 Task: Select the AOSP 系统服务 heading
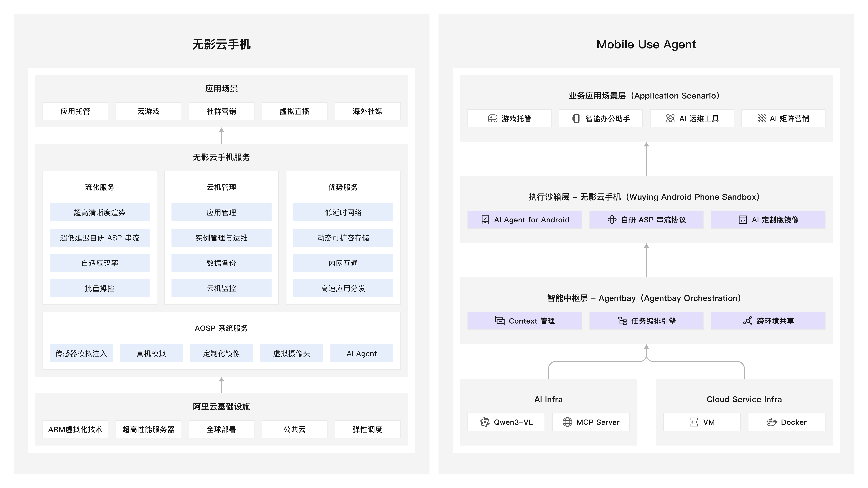221,328
